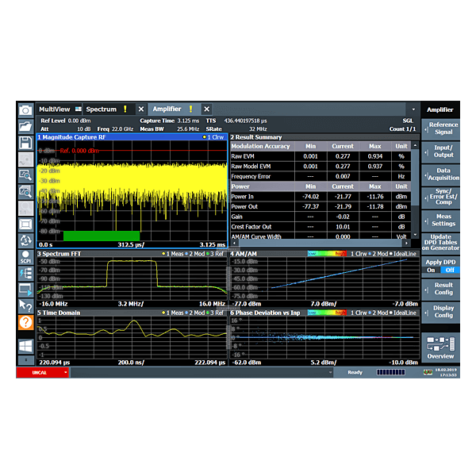
Task: Open the Display Config softkey
Action: click(440, 312)
